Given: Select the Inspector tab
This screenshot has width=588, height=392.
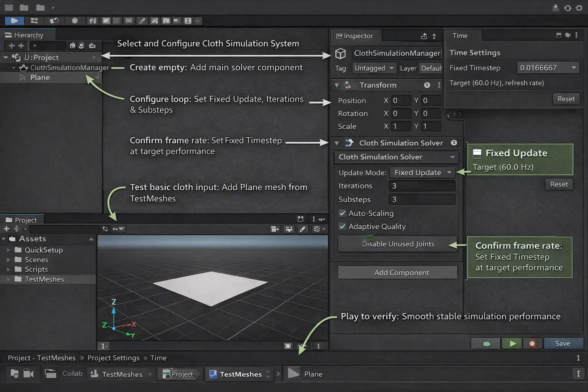Looking at the screenshot, I should [x=356, y=36].
